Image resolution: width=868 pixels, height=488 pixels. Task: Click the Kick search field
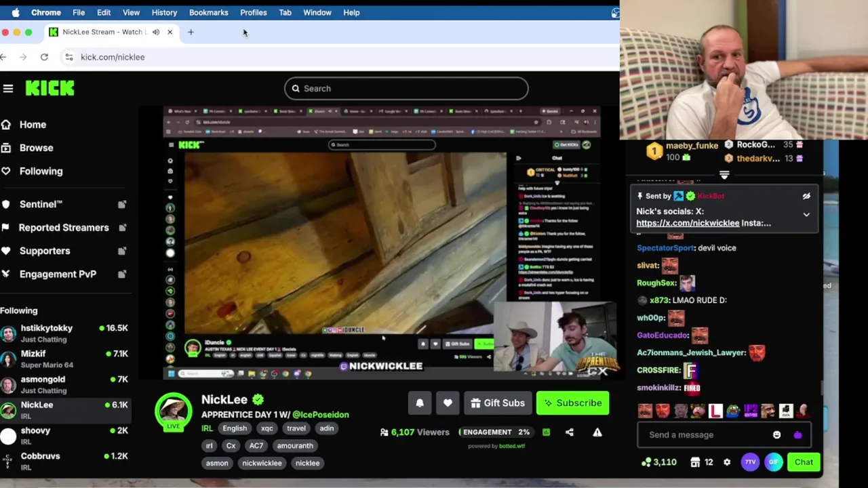click(406, 89)
